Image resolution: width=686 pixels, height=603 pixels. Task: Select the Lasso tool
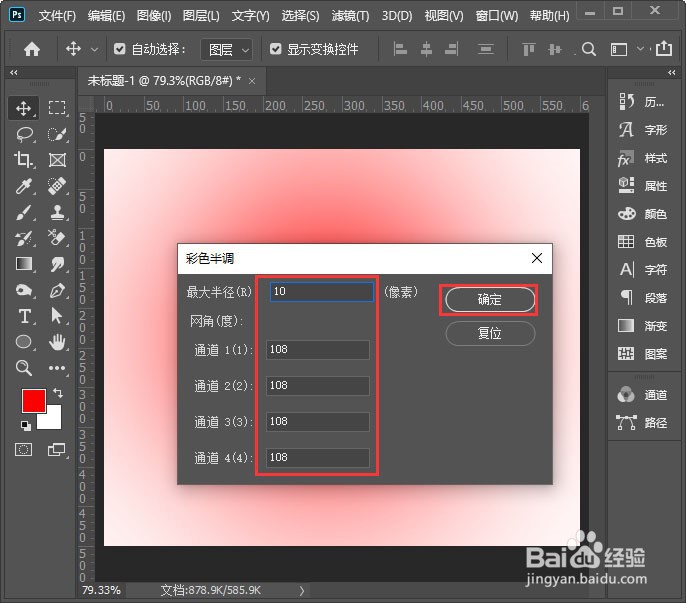pos(24,134)
